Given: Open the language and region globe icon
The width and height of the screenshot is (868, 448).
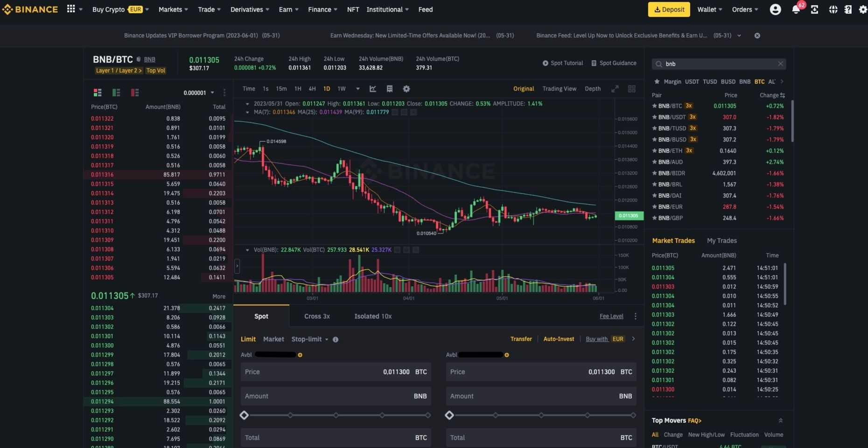Looking at the screenshot, I should click(833, 9).
